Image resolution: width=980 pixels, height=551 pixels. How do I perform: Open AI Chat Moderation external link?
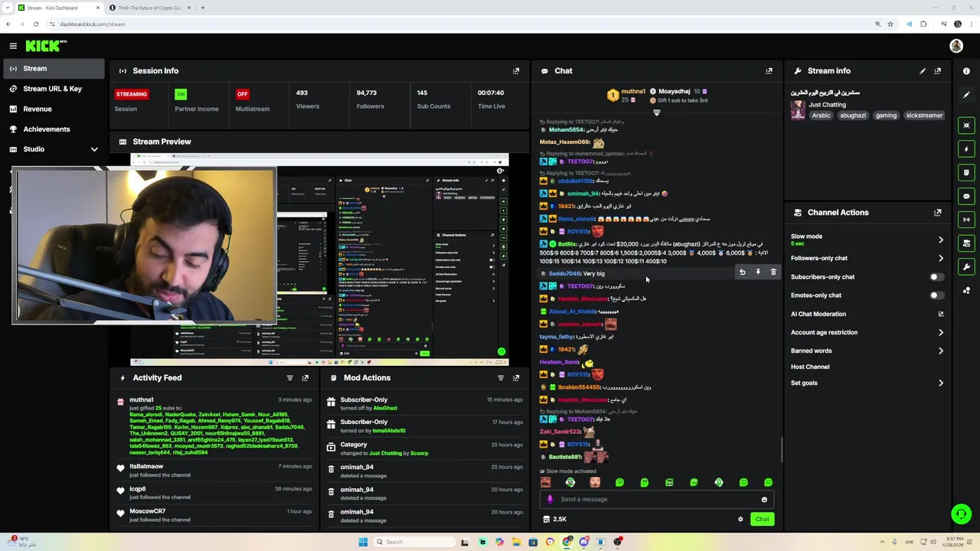click(x=940, y=314)
